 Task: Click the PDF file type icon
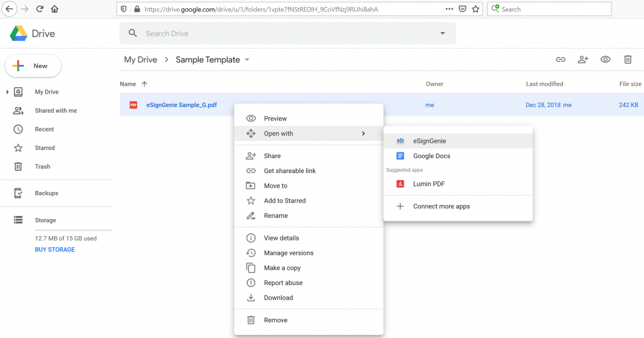pyautogui.click(x=133, y=105)
